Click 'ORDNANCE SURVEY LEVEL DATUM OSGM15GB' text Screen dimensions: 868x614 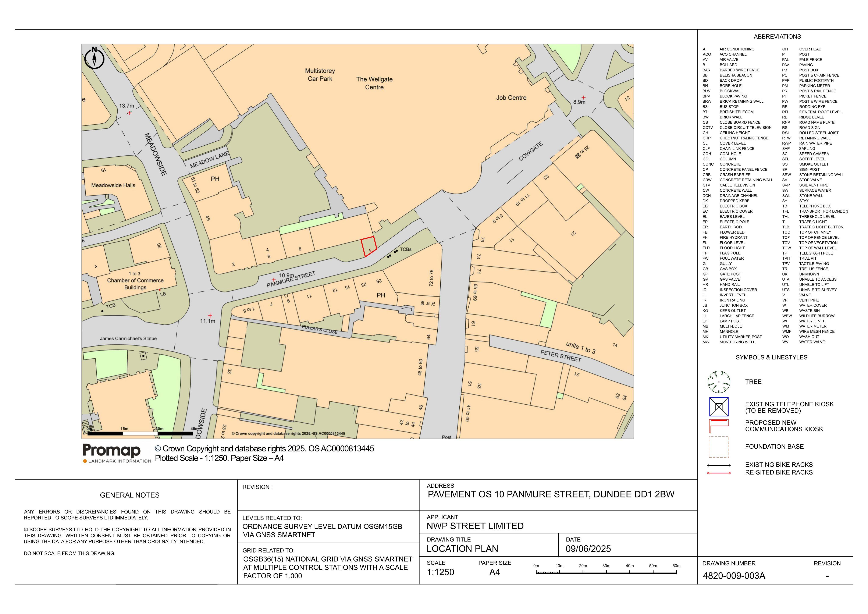[x=322, y=527]
